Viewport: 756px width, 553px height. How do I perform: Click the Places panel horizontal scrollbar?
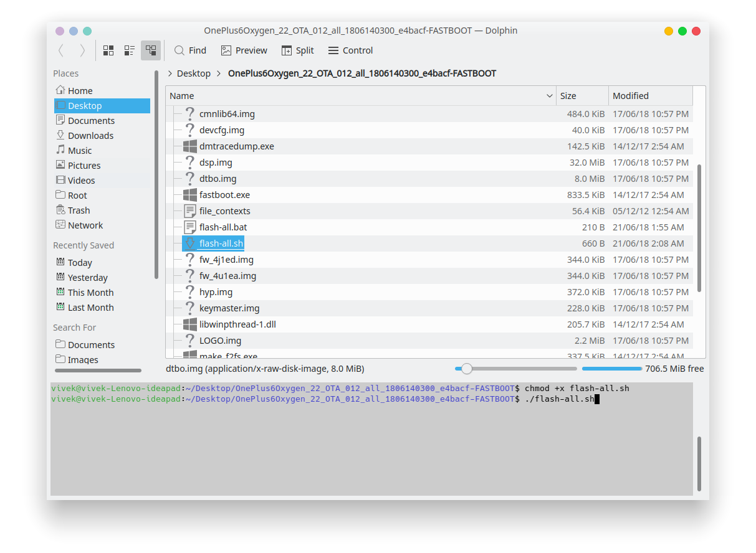coord(98,371)
